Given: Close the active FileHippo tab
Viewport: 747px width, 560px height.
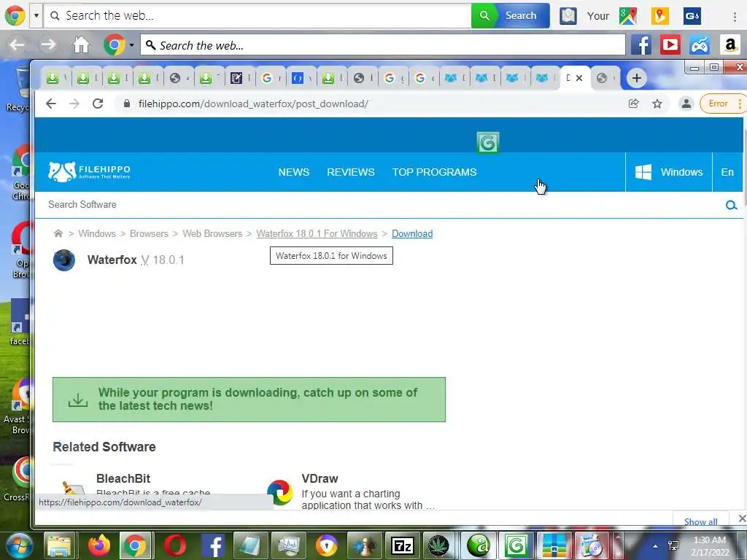Looking at the screenshot, I should tap(578, 78).
